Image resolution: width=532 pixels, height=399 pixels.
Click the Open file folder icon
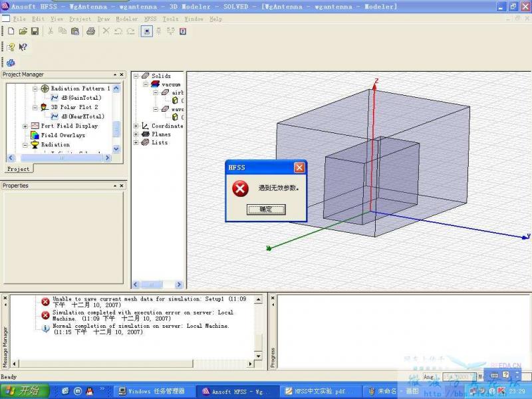click(x=23, y=31)
